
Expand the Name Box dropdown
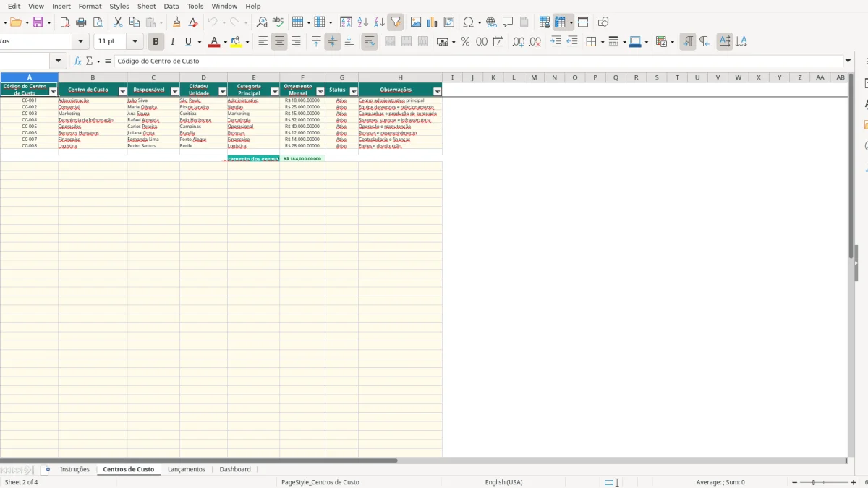coord(58,61)
